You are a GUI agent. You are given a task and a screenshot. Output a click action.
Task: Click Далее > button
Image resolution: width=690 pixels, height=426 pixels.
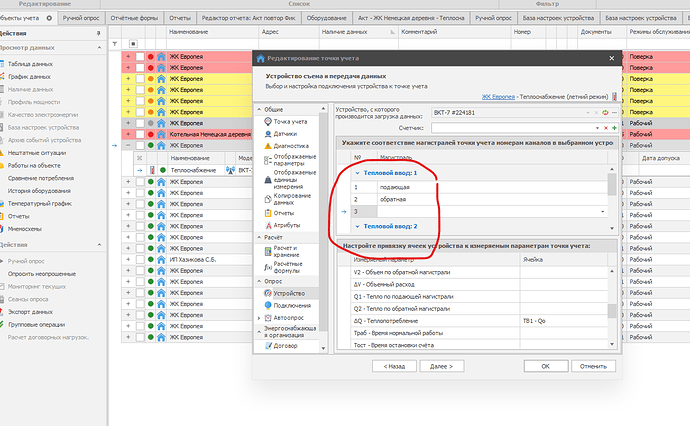tap(441, 366)
